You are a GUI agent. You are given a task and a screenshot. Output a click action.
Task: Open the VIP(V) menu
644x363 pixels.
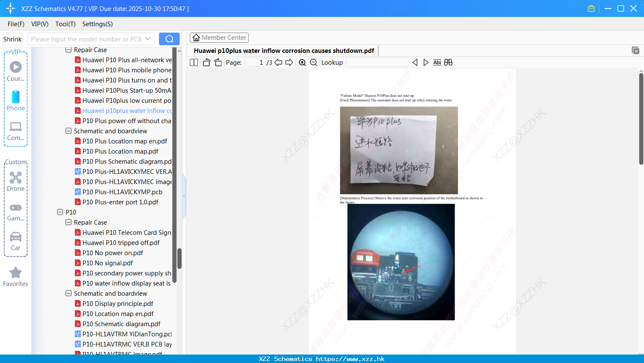coord(40,24)
